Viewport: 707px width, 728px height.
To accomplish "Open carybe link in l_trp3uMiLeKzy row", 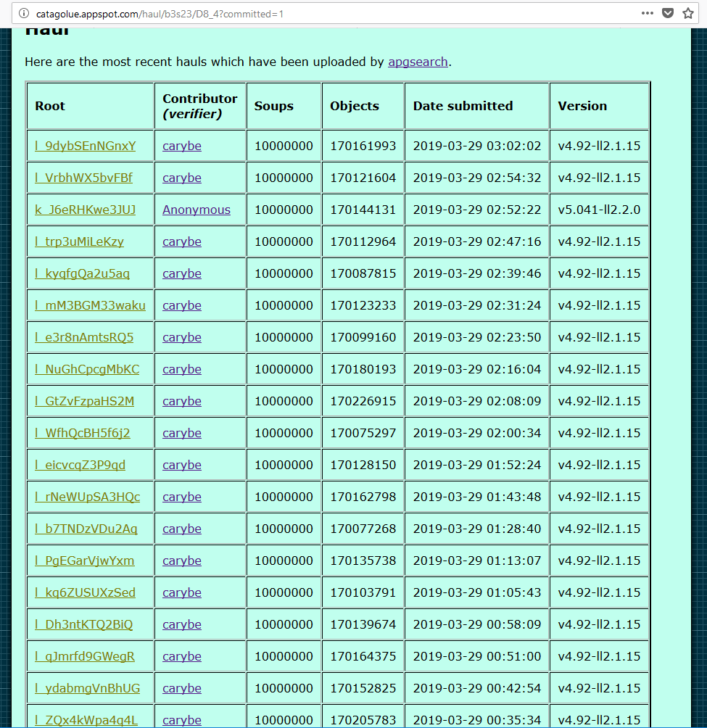I will pos(182,242).
